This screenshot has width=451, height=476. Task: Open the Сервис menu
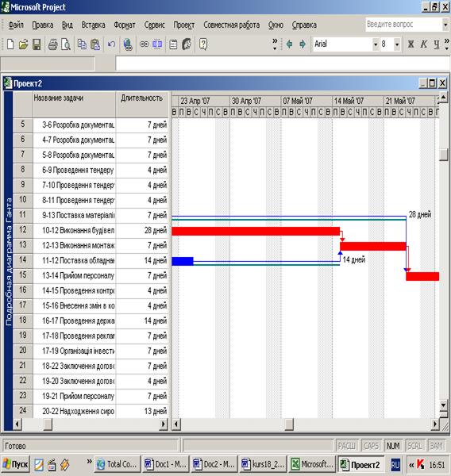(154, 25)
